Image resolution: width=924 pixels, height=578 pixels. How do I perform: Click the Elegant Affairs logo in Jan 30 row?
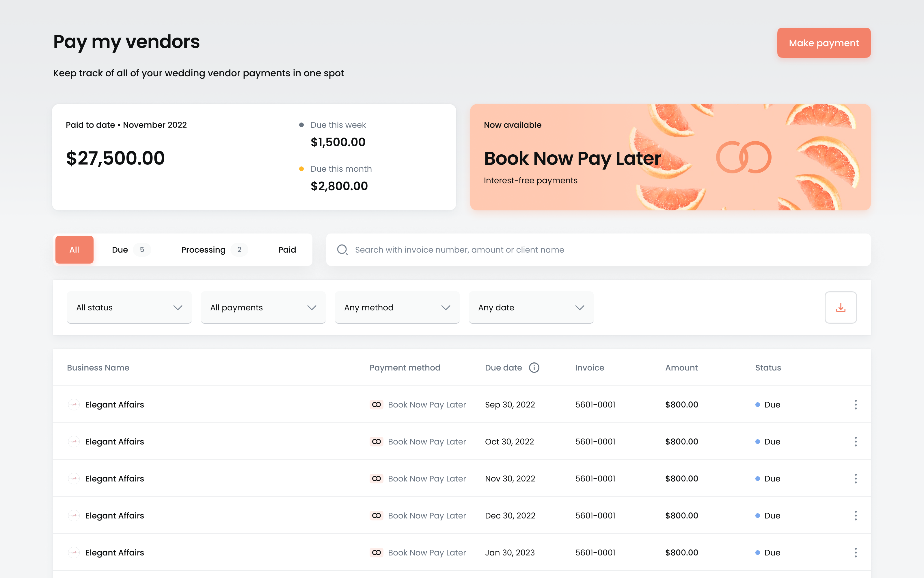pos(74,552)
